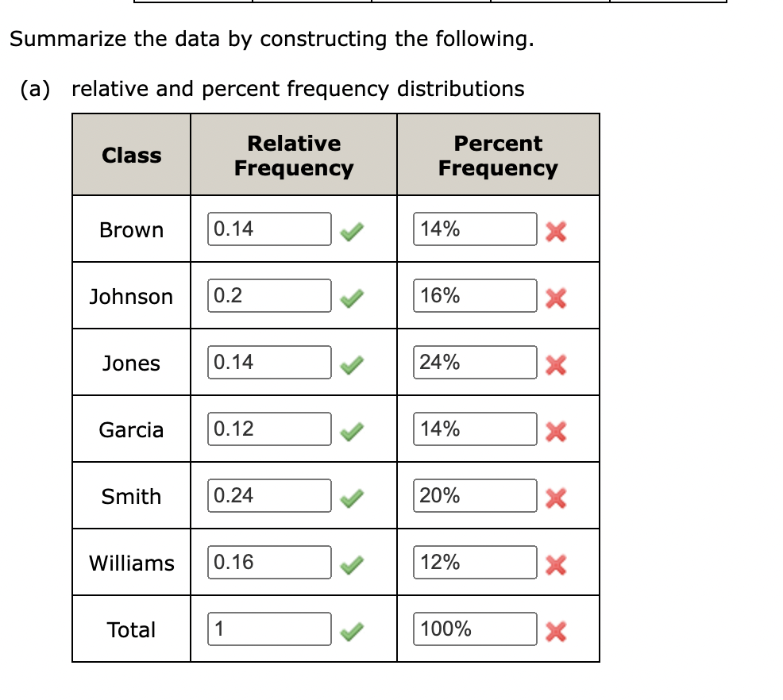Click the red X beside Jones's percent frequency

point(556,366)
